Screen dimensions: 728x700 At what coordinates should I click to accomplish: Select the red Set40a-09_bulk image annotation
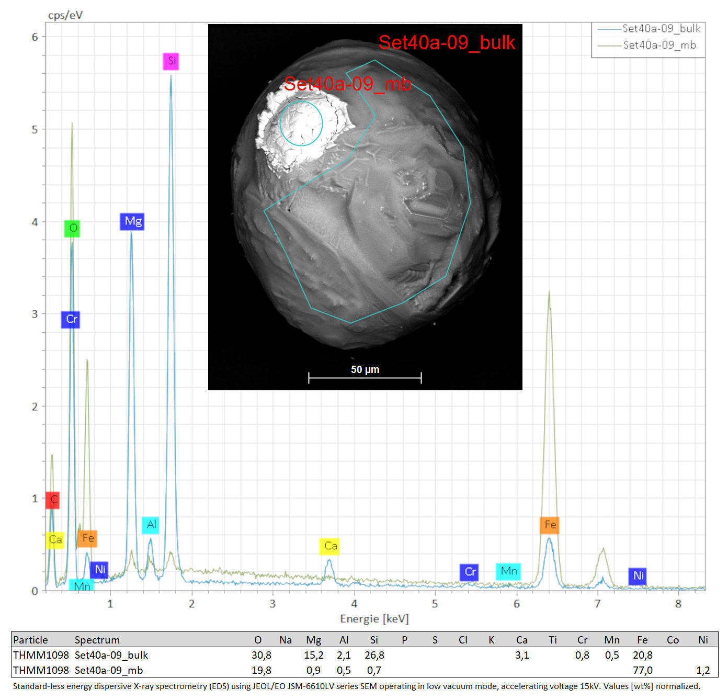(x=447, y=42)
